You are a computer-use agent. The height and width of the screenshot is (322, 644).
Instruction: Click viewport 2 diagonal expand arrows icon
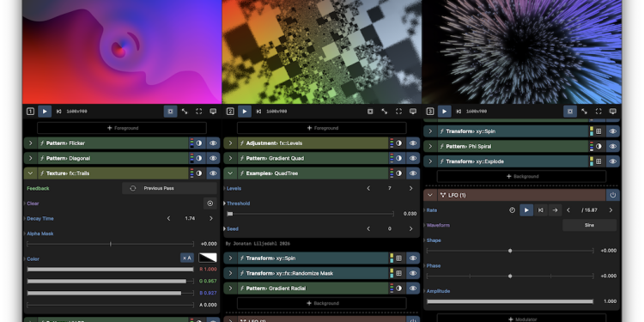[x=385, y=112]
